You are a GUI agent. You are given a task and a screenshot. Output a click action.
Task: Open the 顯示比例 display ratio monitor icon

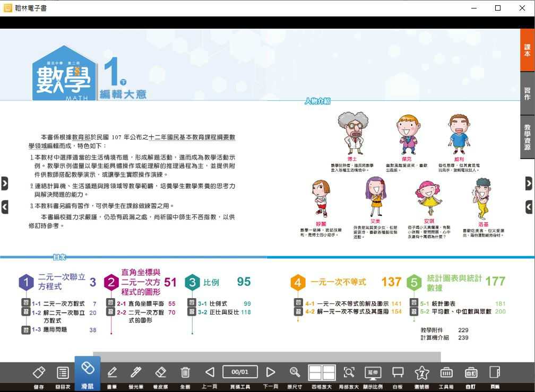coord(373,372)
